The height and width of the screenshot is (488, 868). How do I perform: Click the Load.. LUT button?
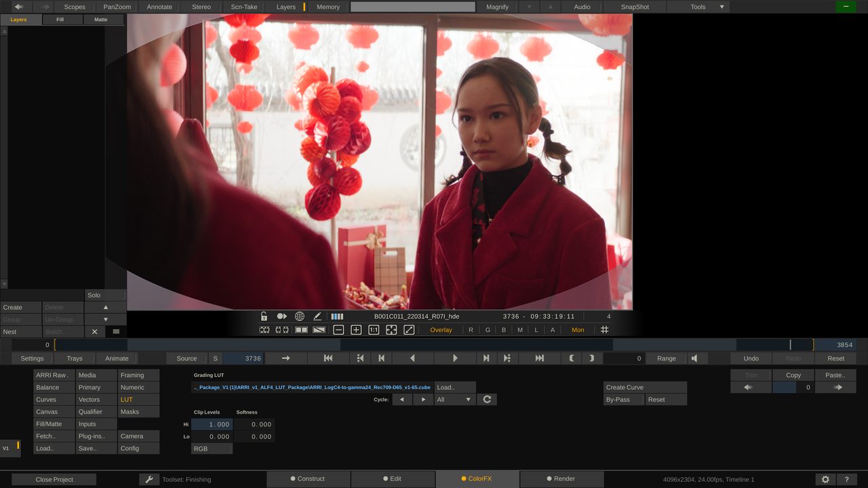click(455, 388)
